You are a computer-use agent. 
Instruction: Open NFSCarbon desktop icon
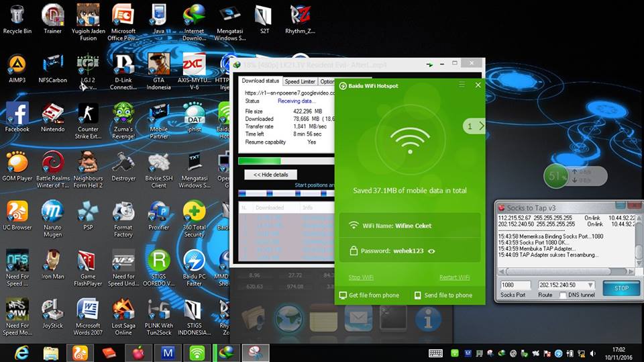(52, 68)
